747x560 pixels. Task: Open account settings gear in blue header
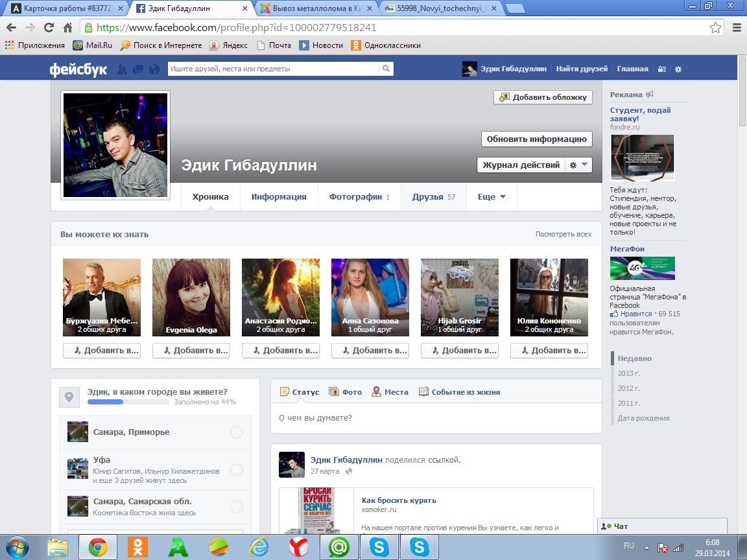click(678, 69)
